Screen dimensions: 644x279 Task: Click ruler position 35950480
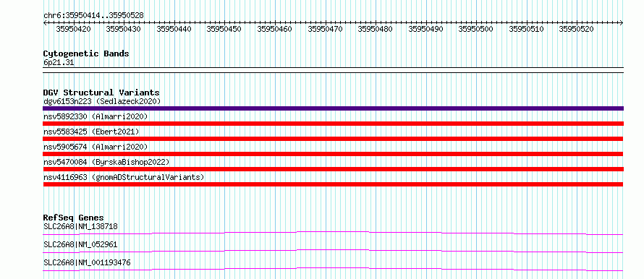click(x=376, y=29)
